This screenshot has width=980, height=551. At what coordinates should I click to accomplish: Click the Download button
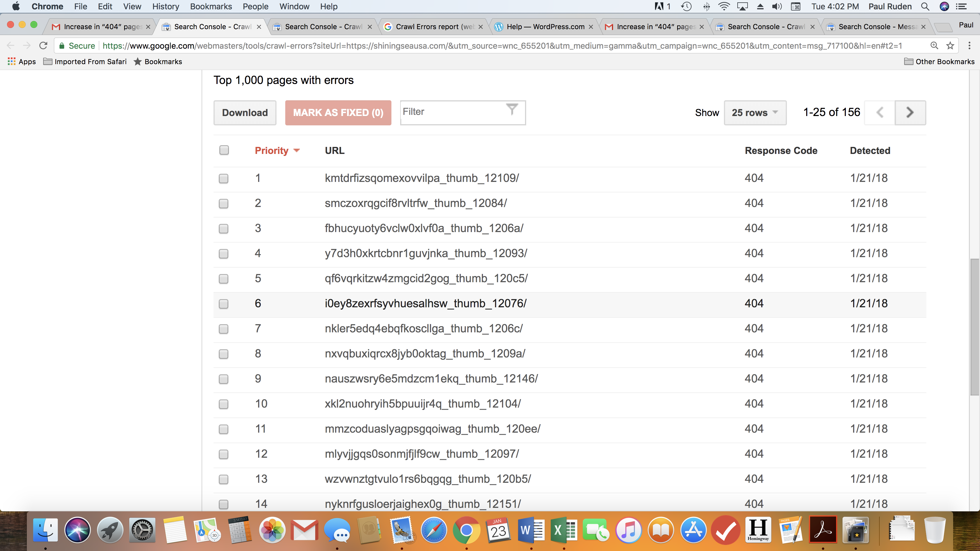point(245,113)
